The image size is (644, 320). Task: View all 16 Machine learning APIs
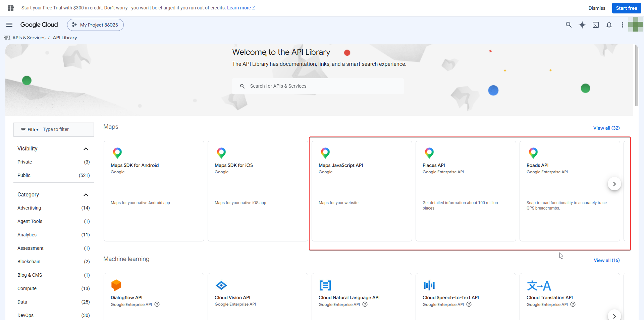coord(607,260)
